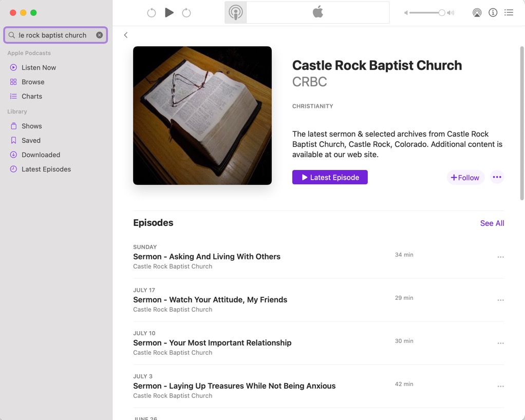
Task: Open episode Sermon - Asking And Living With Others
Action: click(x=207, y=256)
